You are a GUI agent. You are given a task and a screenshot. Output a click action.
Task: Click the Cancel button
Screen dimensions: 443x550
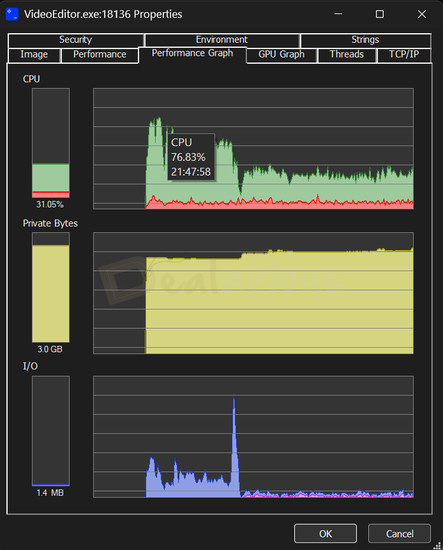tap(399, 534)
